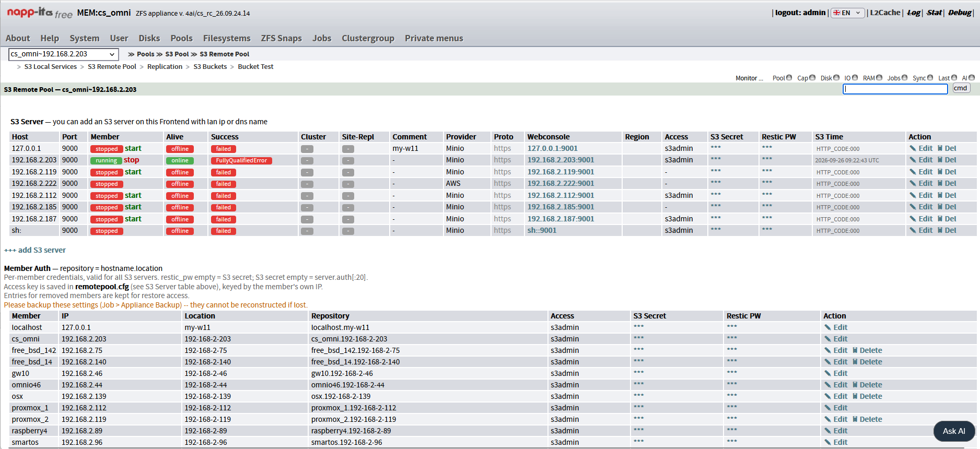Toggle the Jobs monitor indicator
Image resolution: width=980 pixels, height=449 pixels.
pyautogui.click(x=904, y=78)
